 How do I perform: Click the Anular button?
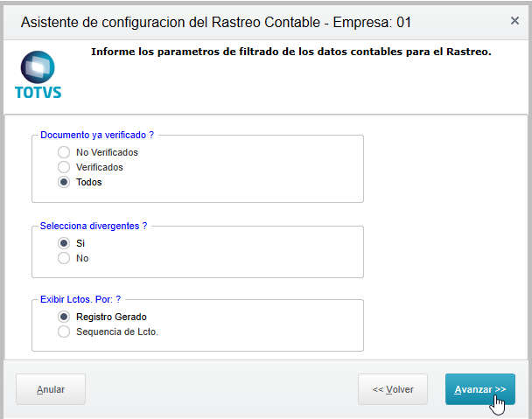coord(51,389)
